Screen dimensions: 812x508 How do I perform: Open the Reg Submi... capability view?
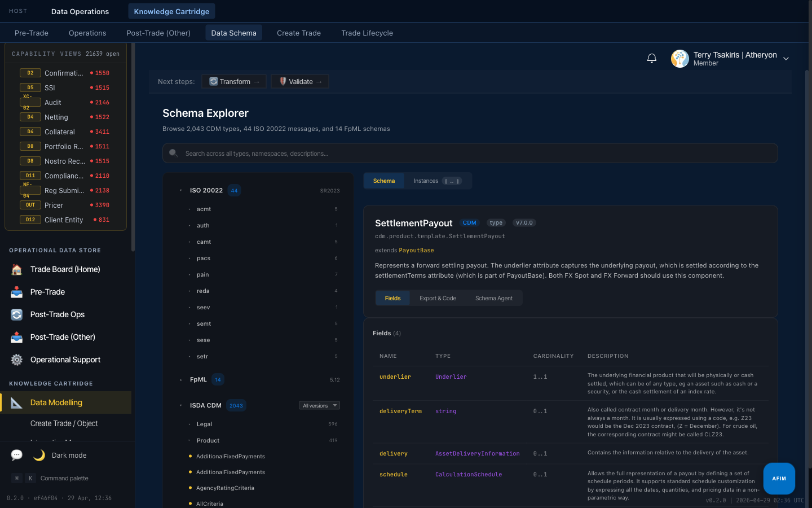point(65,190)
